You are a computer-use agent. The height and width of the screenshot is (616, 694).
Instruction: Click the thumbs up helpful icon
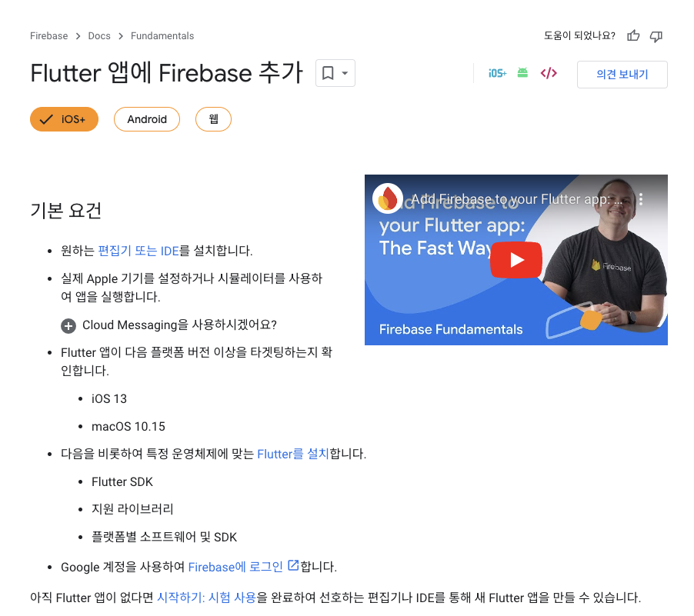(633, 36)
